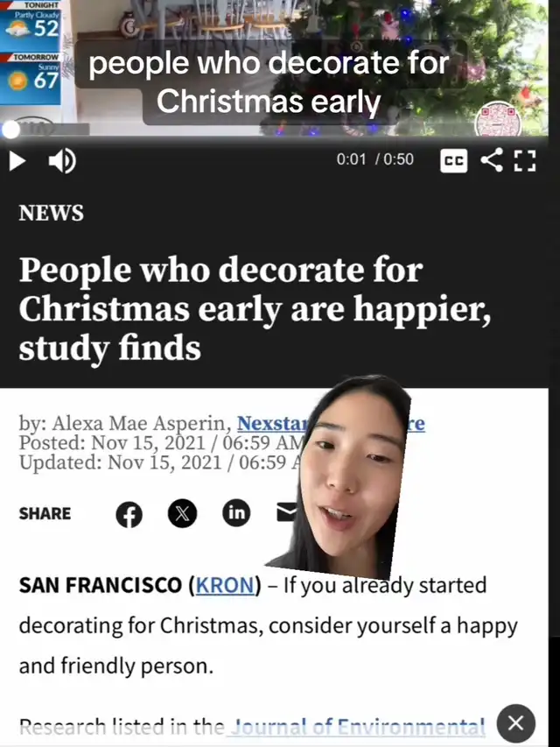Play the news video
The image size is (560, 747).
pyautogui.click(x=17, y=160)
